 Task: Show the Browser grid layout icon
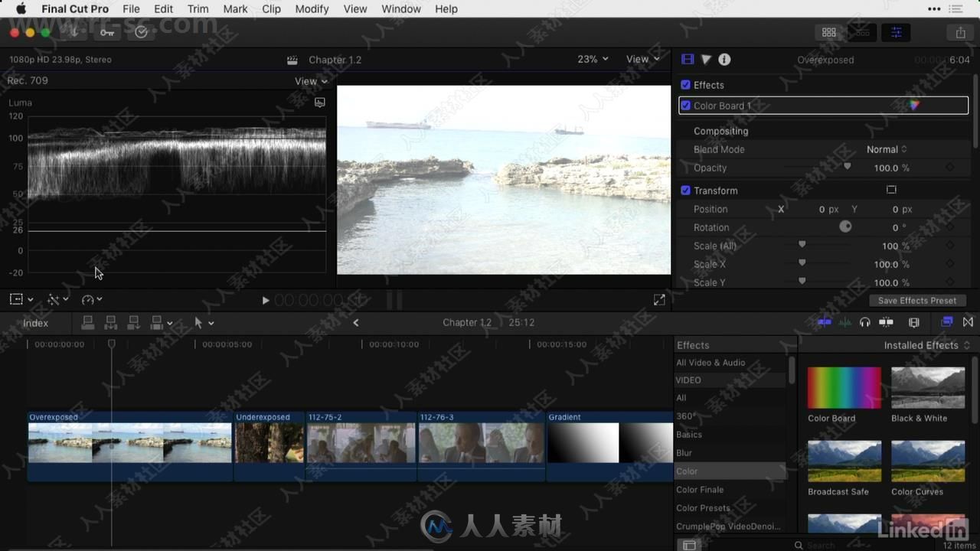(828, 32)
